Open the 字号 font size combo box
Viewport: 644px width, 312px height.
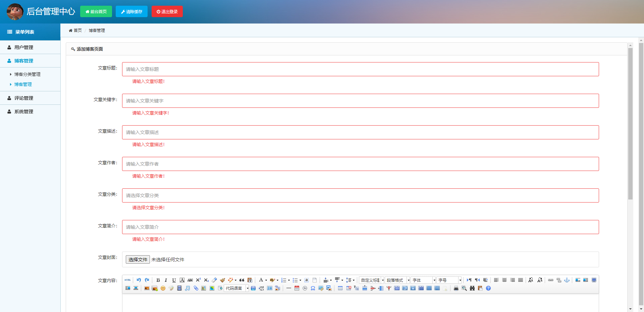449,280
